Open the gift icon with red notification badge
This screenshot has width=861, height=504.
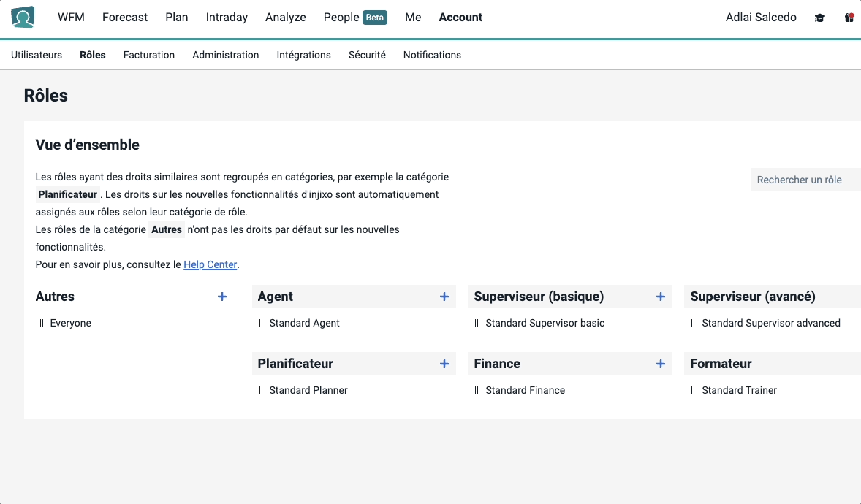coord(848,18)
